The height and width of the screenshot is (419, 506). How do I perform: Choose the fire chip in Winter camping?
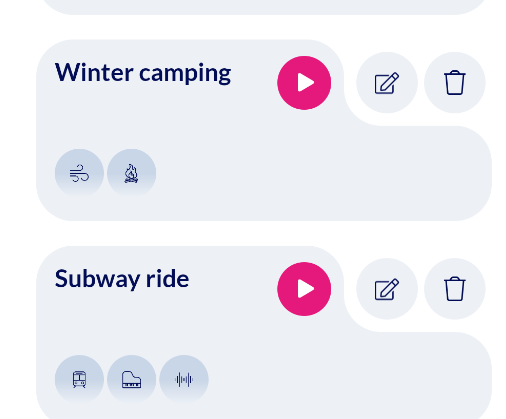click(x=132, y=173)
